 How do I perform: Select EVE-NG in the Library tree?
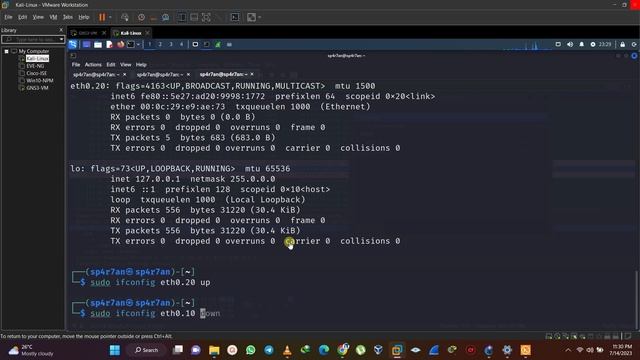coord(35,66)
